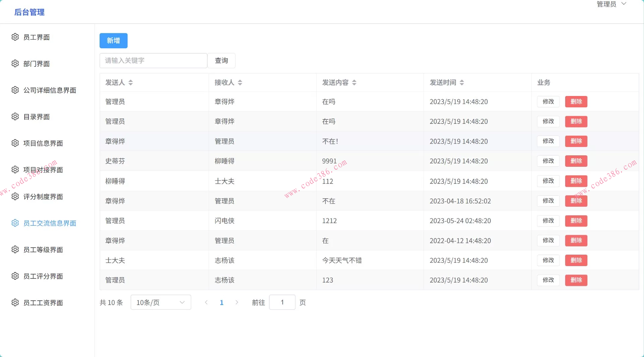This screenshot has height=357, width=644.
Task: Click the 闪电侠 recipient cell
Action: pos(224,221)
